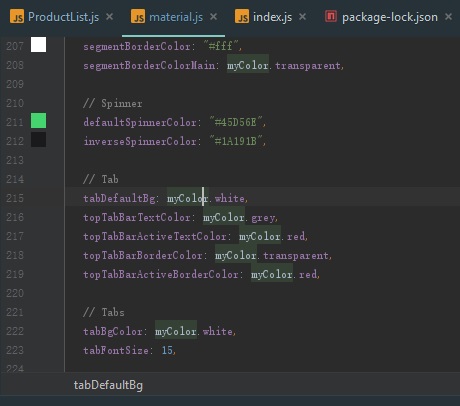Click red value on line 219

[308, 274]
